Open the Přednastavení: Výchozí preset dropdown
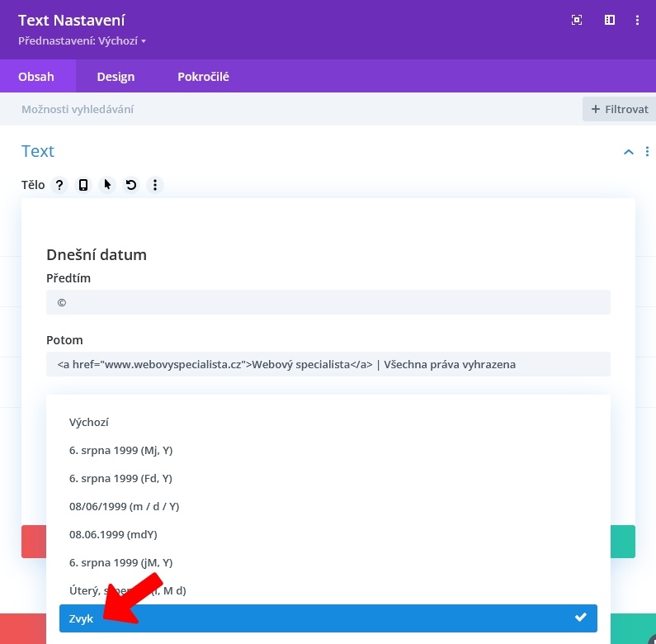 point(82,40)
